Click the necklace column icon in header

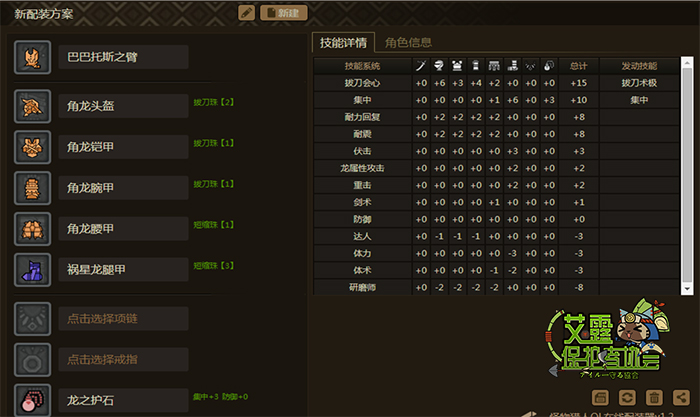click(x=531, y=66)
